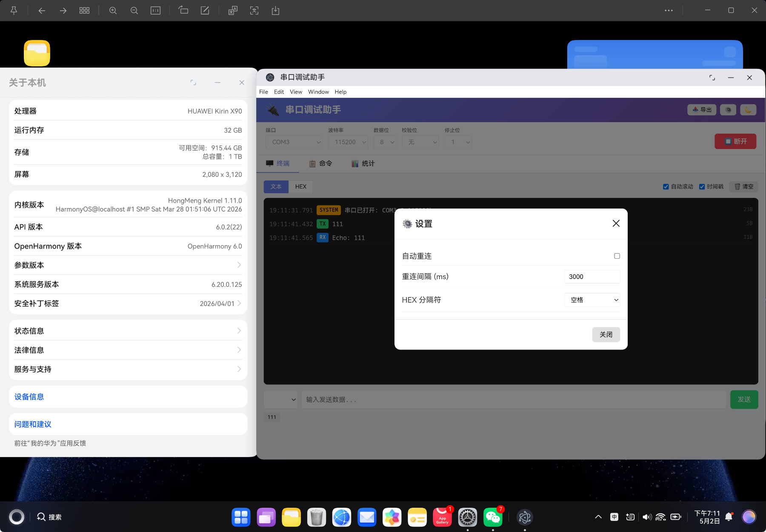The height and width of the screenshot is (532, 766).
Task: Open Wi-Fi status in the system tray
Action: tap(660, 517)
